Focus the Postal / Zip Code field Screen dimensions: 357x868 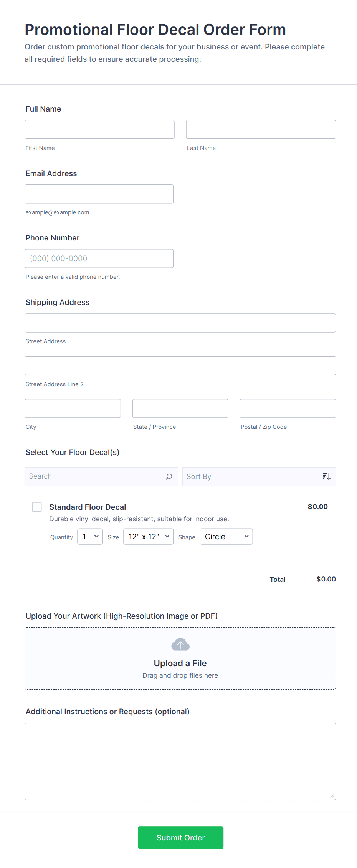tap(288, 408)
